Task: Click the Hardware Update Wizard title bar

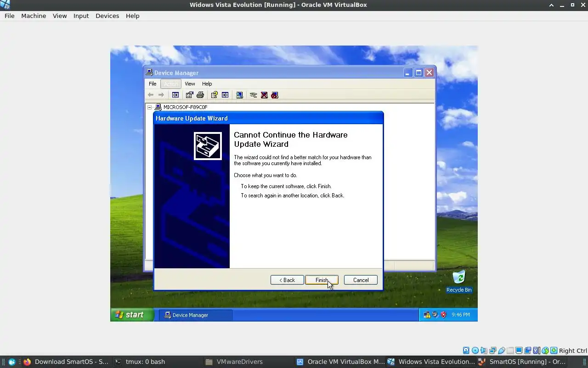Action: coord(268,118)
